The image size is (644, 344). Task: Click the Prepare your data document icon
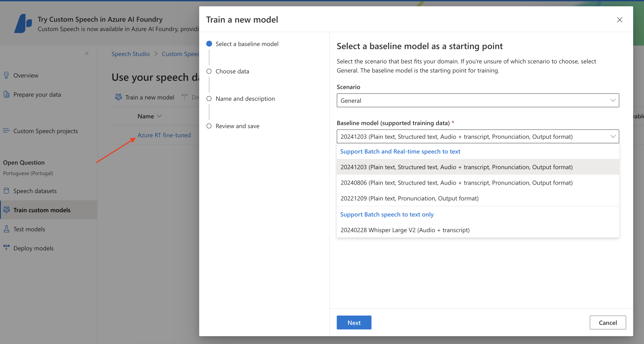(x=7, y=94)
